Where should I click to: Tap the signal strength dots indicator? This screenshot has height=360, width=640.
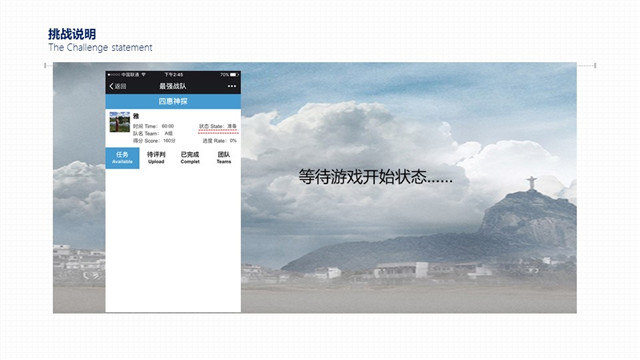point(114,75)
